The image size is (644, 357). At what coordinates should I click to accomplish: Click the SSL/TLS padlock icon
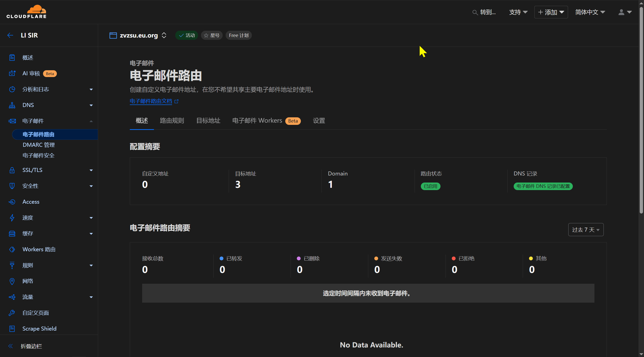[x=12, y=170]
